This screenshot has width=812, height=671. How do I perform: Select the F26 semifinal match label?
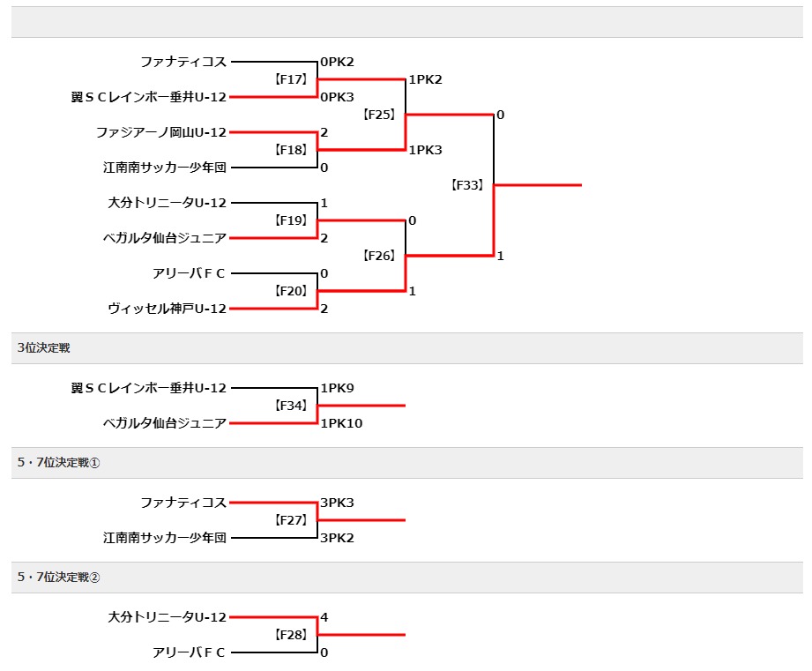(379, 255)
